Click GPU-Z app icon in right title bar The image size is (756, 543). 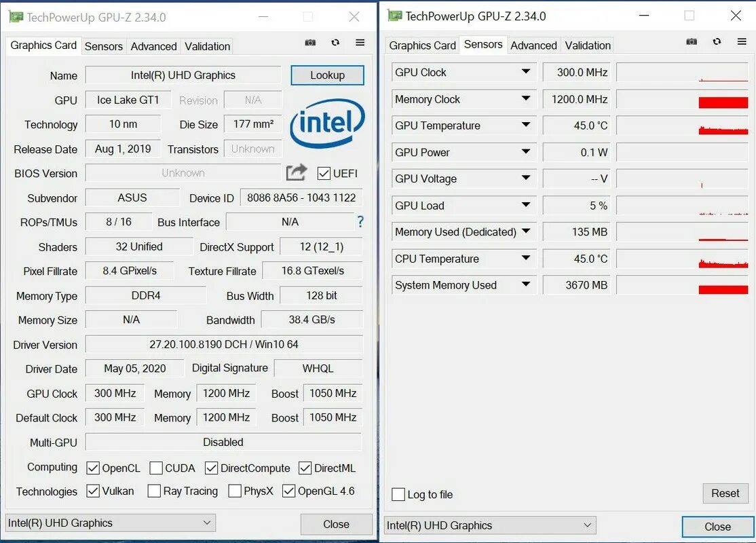[x=395, y=16]
